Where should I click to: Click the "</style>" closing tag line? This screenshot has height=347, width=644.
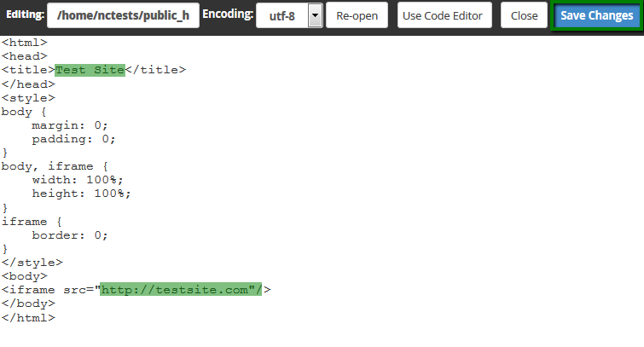(x=32, y=263)
